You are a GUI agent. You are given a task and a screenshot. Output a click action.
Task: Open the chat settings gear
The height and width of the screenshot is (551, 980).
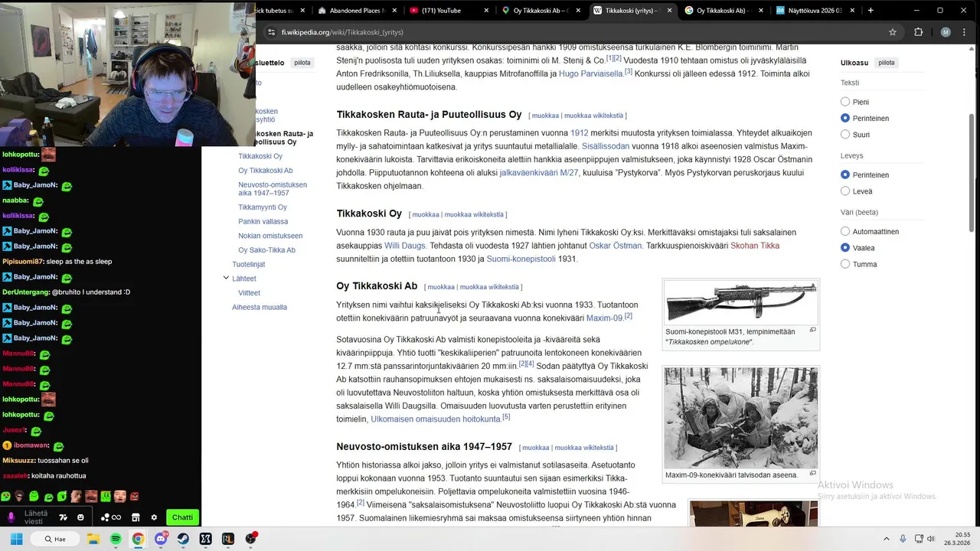(154, 517)
